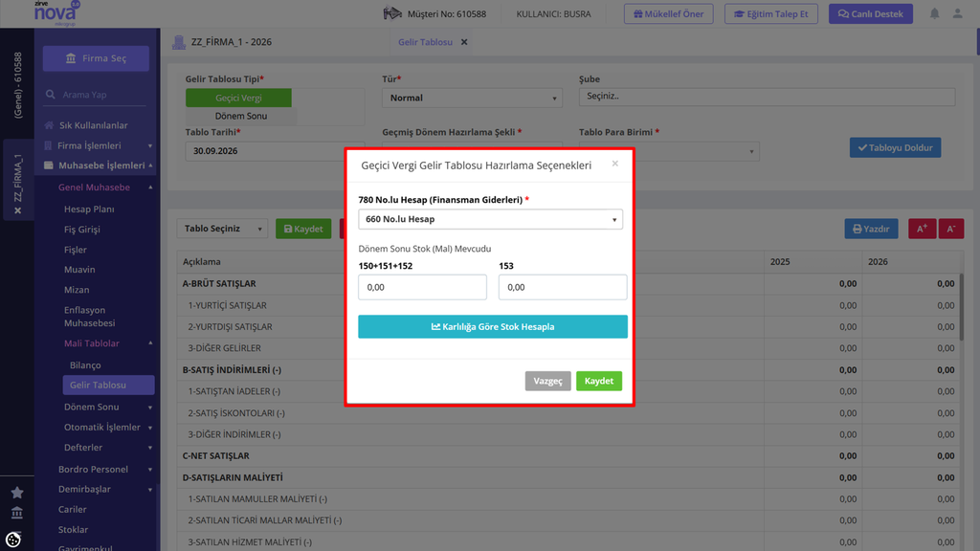Image resolution: width=980 pixels, height=551 pixels.
Task: Open the cookie settings icon
Action: (13, 540)
